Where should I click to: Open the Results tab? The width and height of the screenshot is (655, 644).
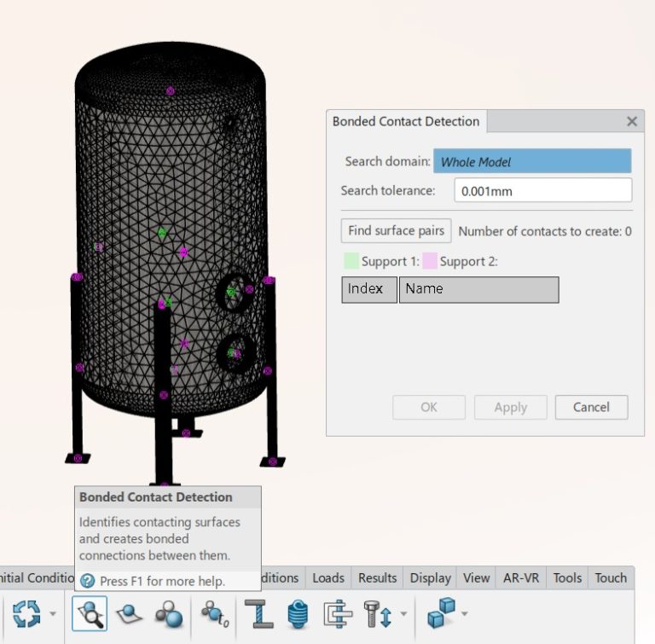point(377,577)
